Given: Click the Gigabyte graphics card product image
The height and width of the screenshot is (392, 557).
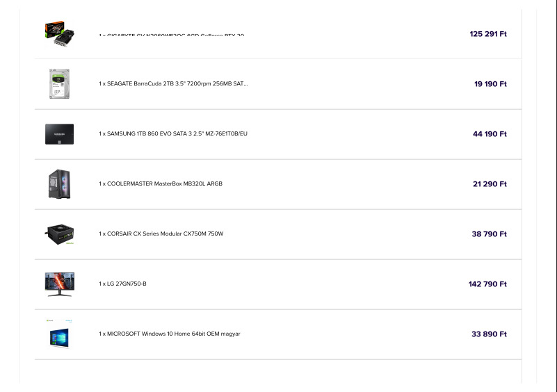Looking at the screenshot, I should coord(59,32).
